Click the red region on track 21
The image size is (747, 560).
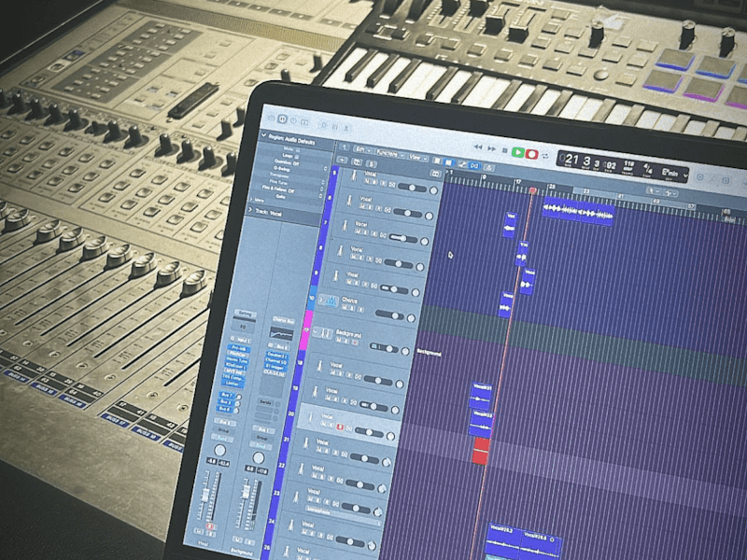click(481, 451)
